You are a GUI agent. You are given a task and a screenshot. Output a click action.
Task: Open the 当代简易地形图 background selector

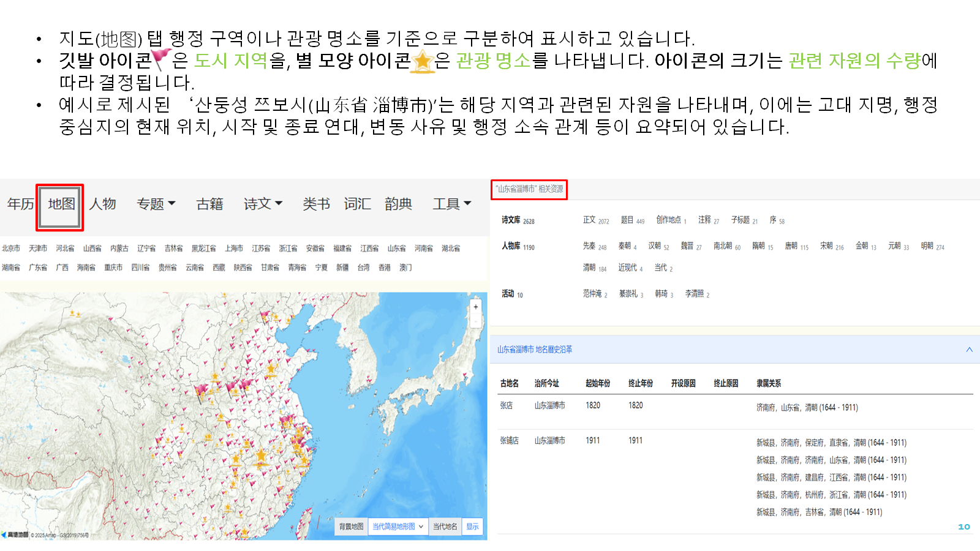[x=398, y=527]
